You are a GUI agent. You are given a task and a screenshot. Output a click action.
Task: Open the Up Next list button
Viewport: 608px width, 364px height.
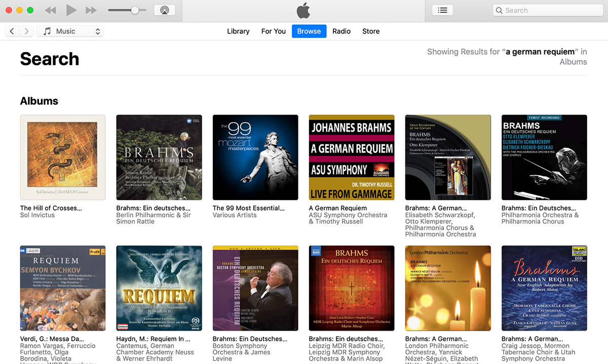(442, 10)
